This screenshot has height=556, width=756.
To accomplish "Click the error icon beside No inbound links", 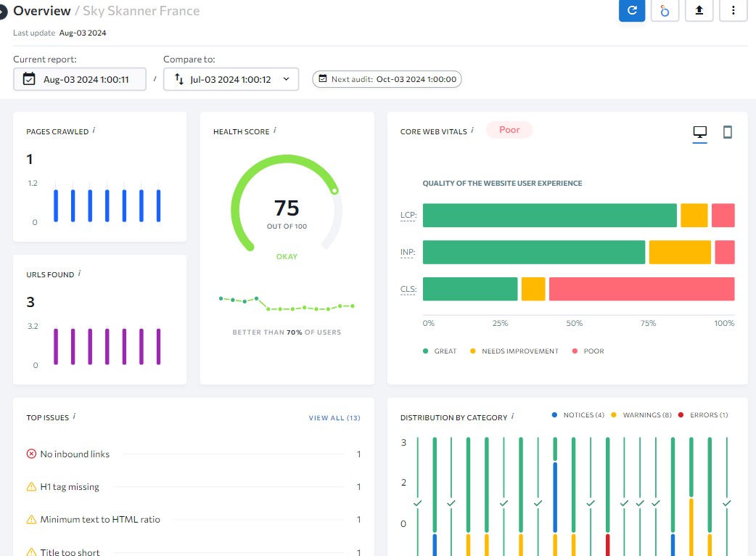I will (x=31, y=454).
